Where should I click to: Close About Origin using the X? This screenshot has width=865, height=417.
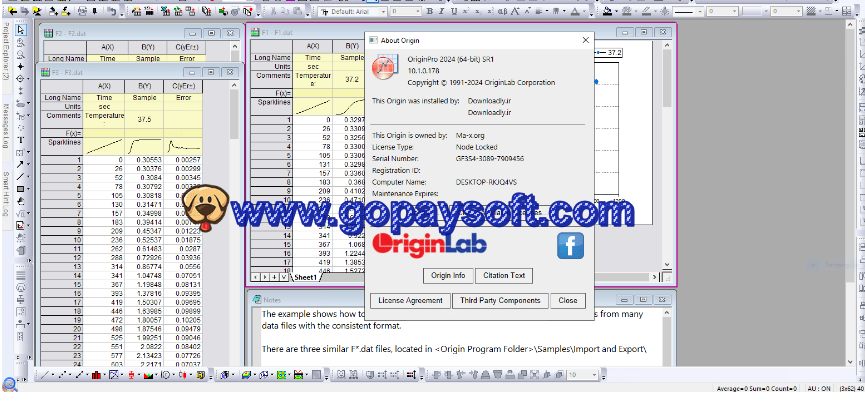coord(585,40)
